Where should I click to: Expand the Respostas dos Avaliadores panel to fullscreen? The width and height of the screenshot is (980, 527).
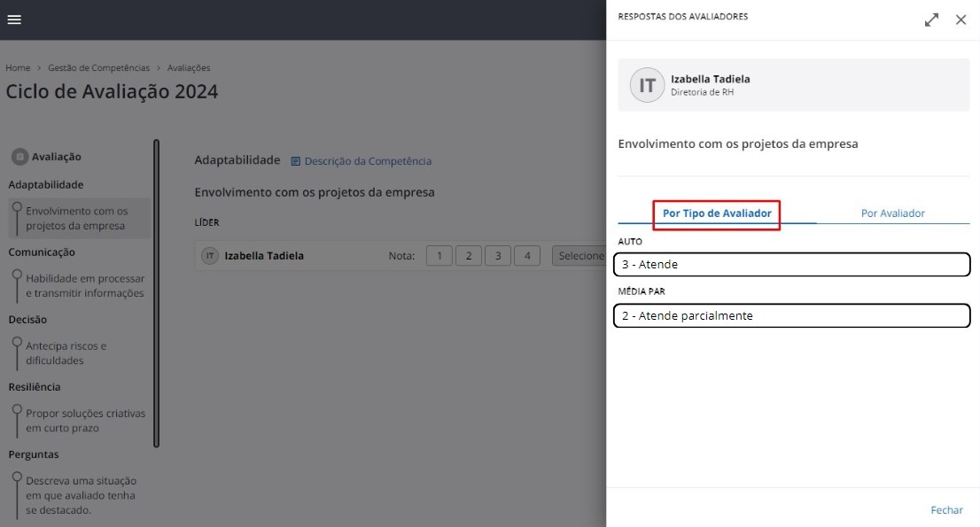[930, 19]
